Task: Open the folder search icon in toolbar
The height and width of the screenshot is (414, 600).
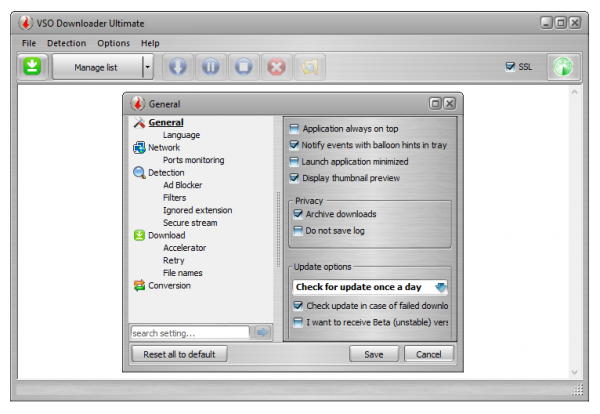Action: 310,67
